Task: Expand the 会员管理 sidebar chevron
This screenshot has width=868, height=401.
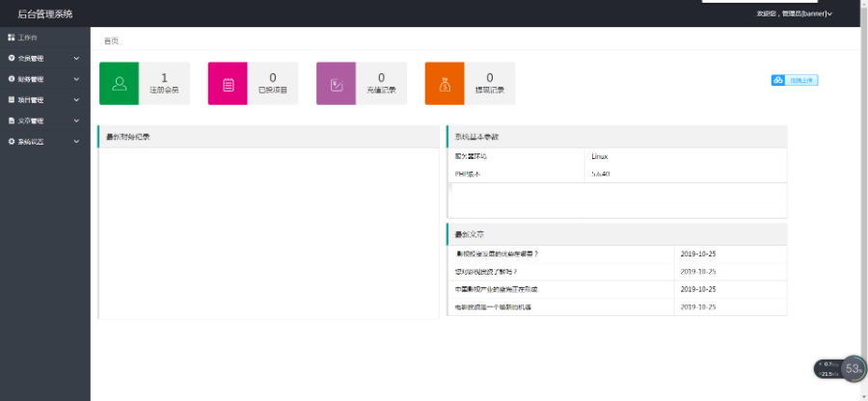Action: pyautogui.click(x=76, y=59)
